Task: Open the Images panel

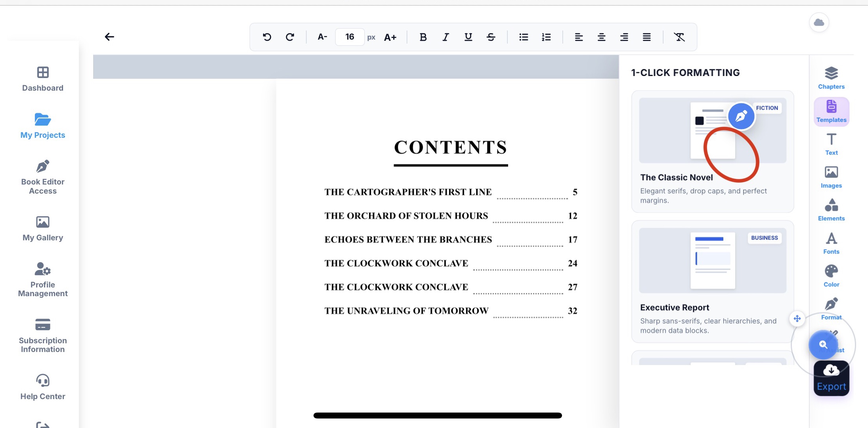Action: [831, 177]
